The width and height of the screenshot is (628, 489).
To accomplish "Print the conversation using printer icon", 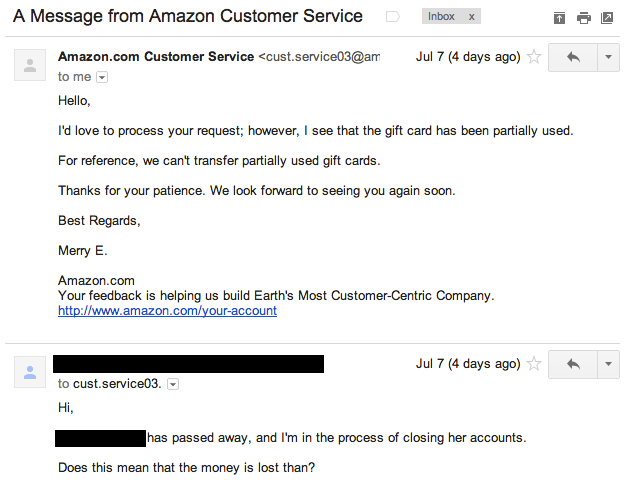I will 583,18.
